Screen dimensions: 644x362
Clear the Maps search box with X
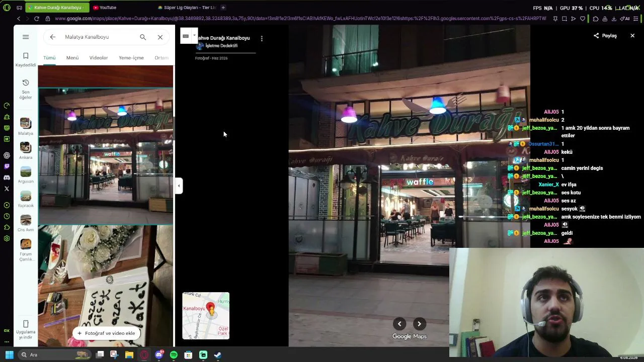[160, 37]
